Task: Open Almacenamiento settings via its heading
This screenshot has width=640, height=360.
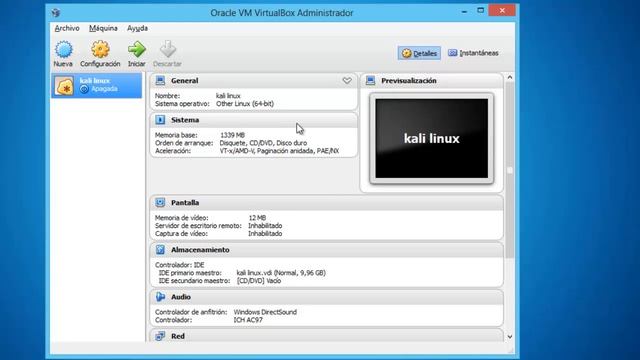Action: 200,250
